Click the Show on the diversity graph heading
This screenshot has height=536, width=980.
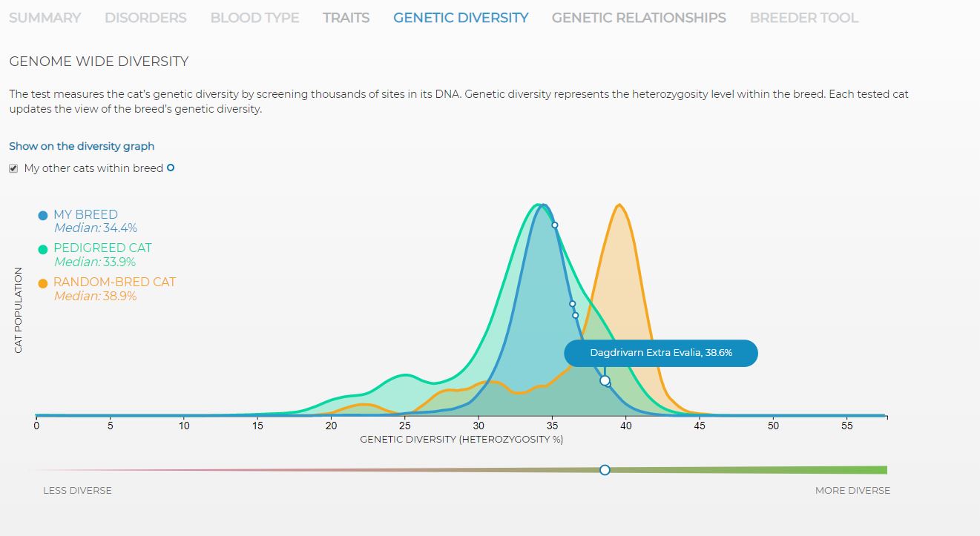coord(82,146)
